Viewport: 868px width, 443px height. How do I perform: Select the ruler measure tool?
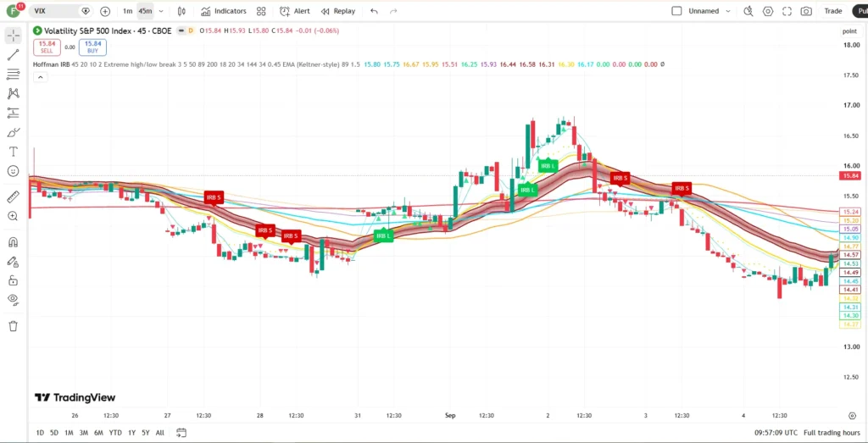14,197
